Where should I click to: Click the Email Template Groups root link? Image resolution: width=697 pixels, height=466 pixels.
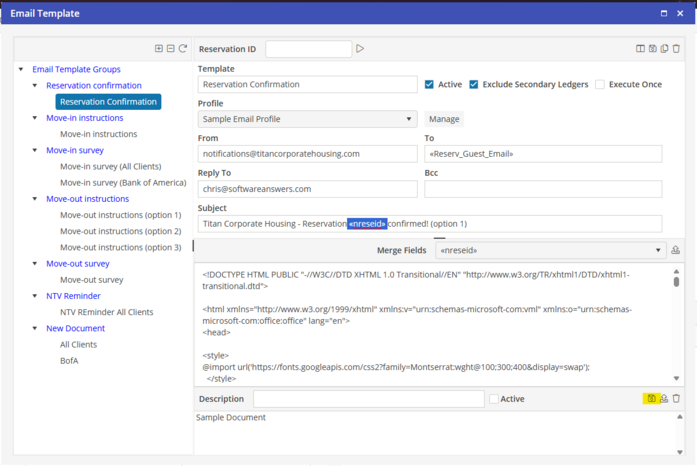pos(76,70)
